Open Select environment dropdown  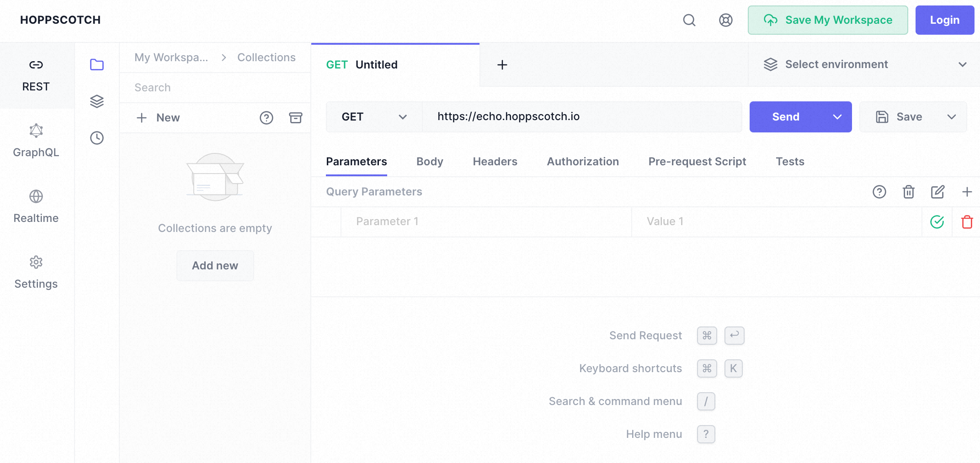[x=864, y=65]
